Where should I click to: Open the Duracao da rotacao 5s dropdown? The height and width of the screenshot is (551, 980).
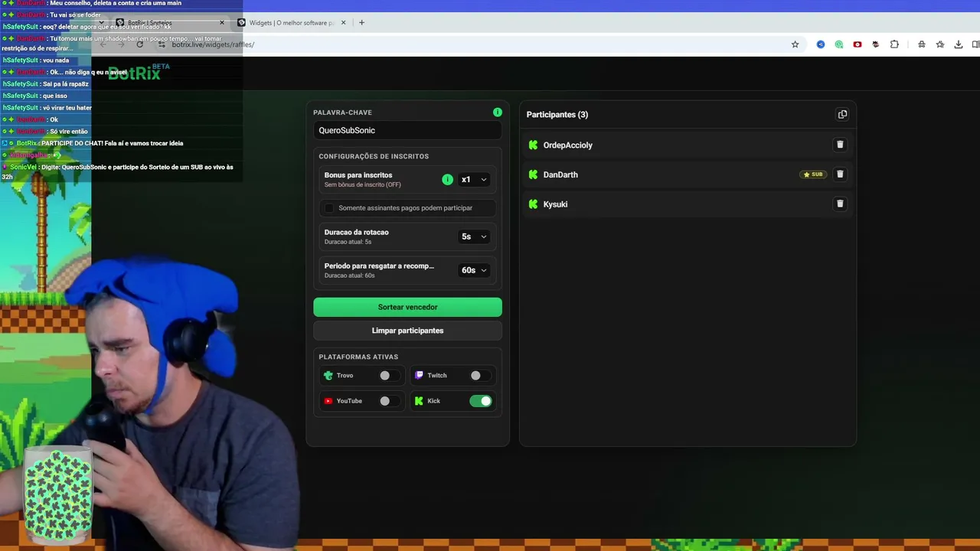(x=474, y=236)
